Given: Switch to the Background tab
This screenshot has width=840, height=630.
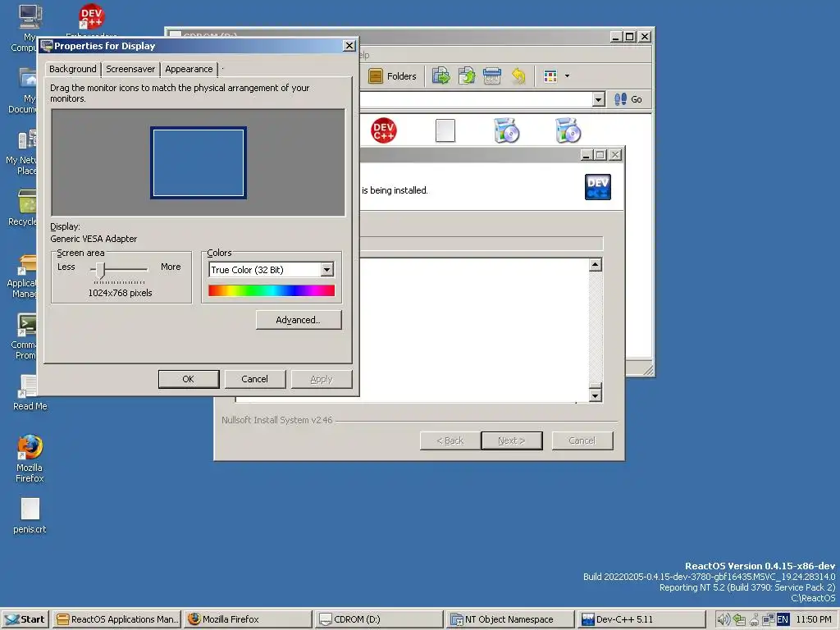Looking at the screenshot, I should coord(73,69).
